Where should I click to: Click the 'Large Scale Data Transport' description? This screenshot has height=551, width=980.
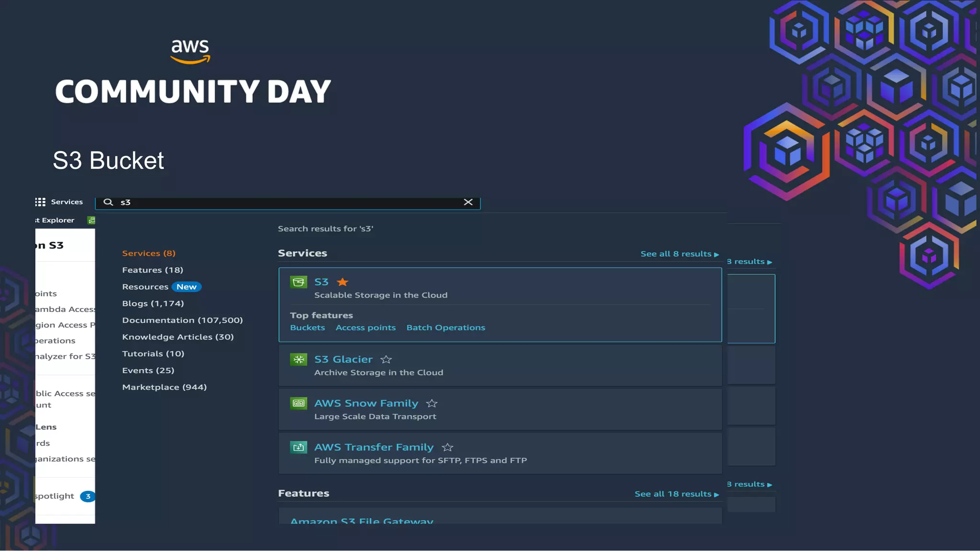point(375,417)
